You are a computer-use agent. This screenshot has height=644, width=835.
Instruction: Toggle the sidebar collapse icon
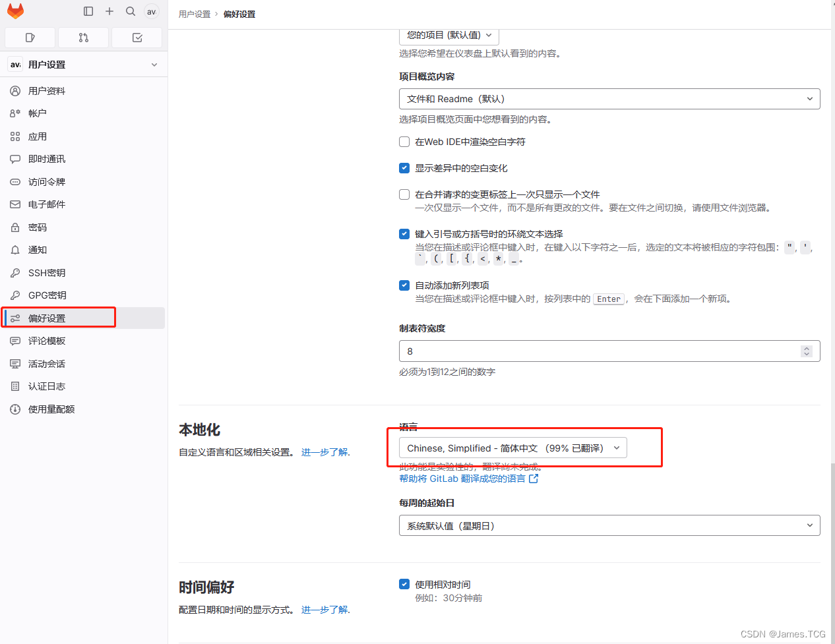[x=88, y=11]
